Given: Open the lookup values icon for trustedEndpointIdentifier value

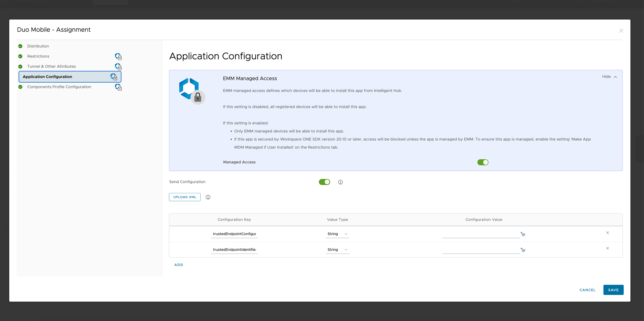Looking at the screenshot, I should pyautogui.click(x=522, y=250).
